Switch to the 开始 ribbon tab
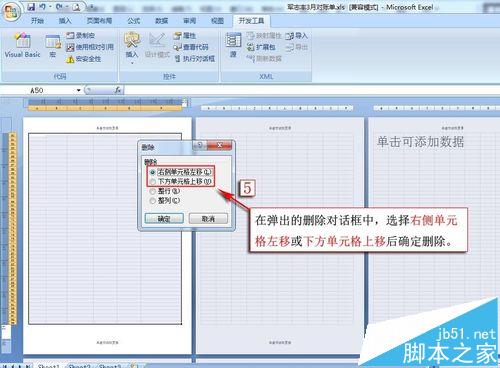The image size is (500, 368). pyautogui.click(x=37, y=21)
